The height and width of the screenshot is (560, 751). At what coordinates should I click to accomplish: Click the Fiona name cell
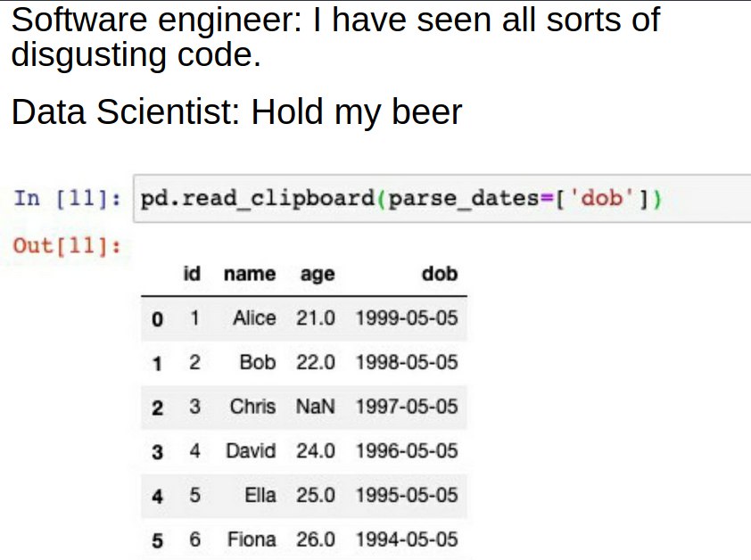click(252, 539)
